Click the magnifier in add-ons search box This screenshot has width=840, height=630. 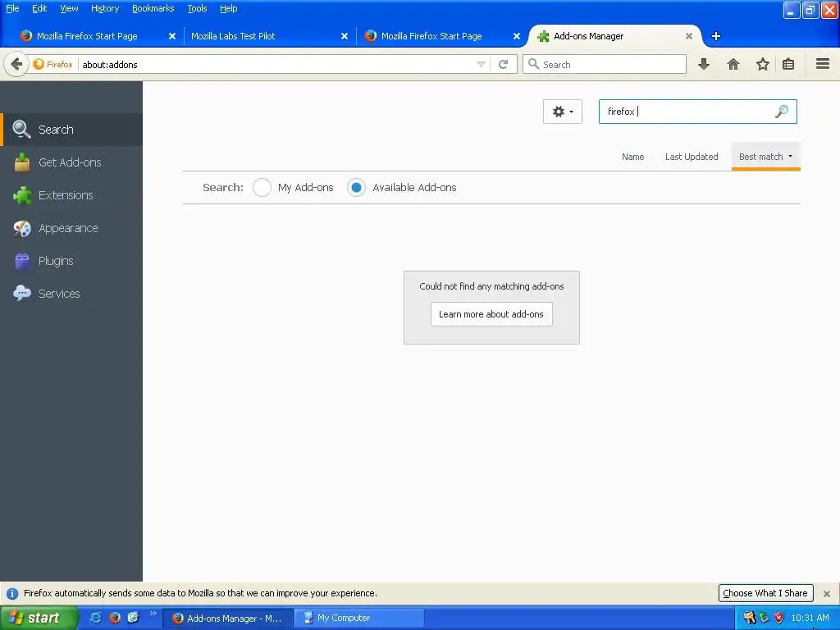tap(782, 112)
